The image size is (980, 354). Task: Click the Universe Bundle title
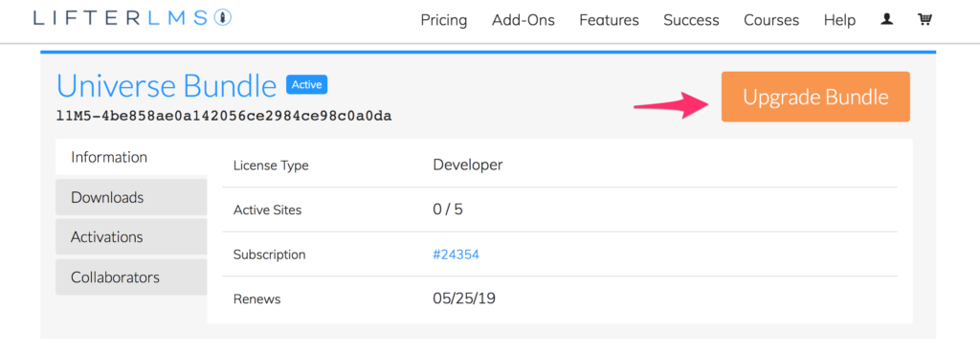pyautogui.click(x=167, y=86)
